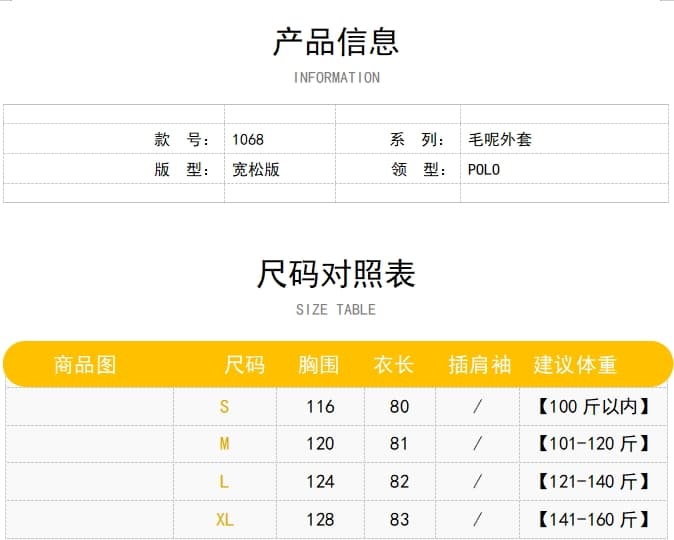Select the POLO collar value
Viewport: 674px width, 540px height.
pyautogui.click(x=484, y=170)
